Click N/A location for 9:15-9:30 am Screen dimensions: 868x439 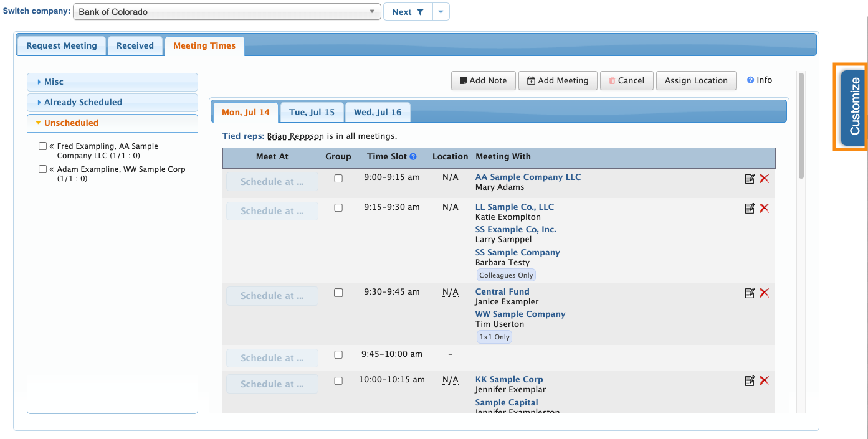(451, 207)
